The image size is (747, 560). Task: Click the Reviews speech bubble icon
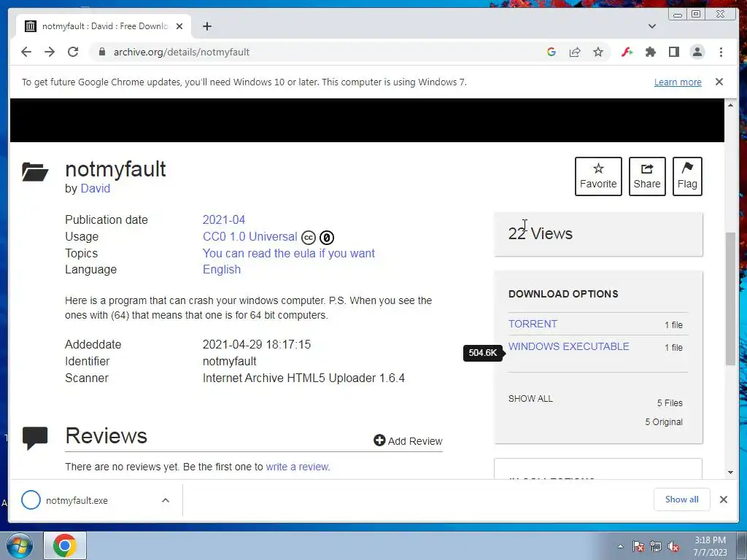click(35, 438)
